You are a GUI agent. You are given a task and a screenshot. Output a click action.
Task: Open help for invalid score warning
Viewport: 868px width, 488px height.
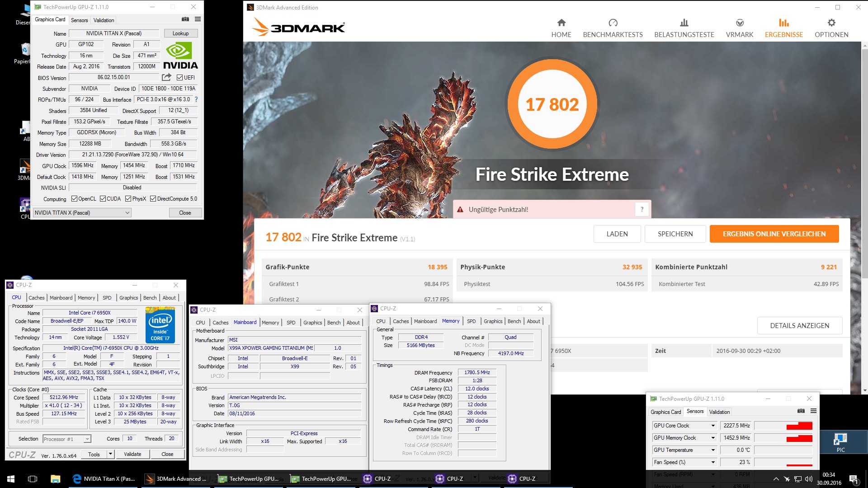[x=642, y=209]
